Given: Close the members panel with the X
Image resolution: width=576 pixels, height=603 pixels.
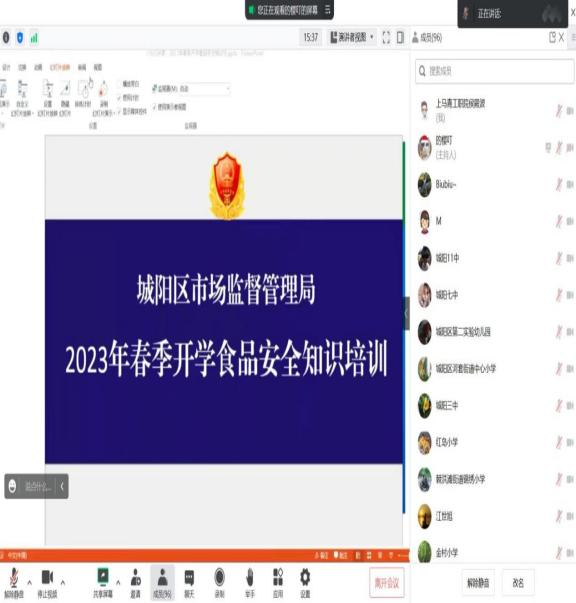Looking at the screenshot, I should [561, 37].
